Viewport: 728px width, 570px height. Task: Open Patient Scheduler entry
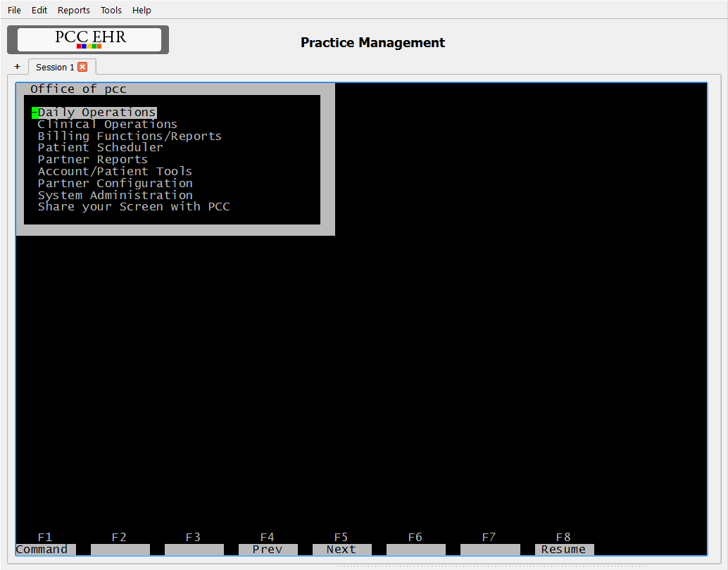coord(100,148)
